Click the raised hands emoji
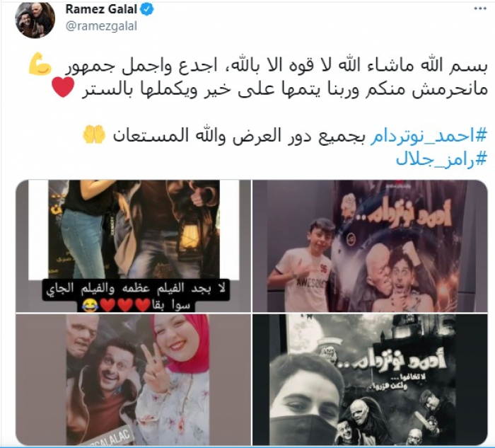Image resolution: width=495 pixels, height=448 pixels. (x=94, y=134)
